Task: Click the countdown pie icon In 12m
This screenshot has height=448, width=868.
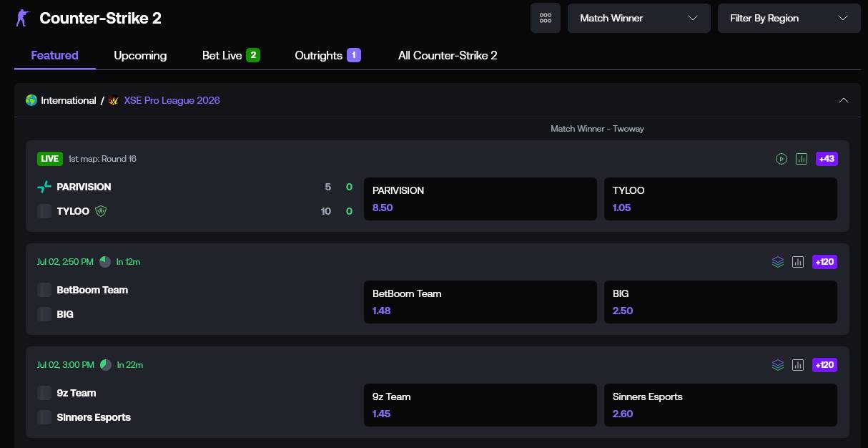Action: 105,262
